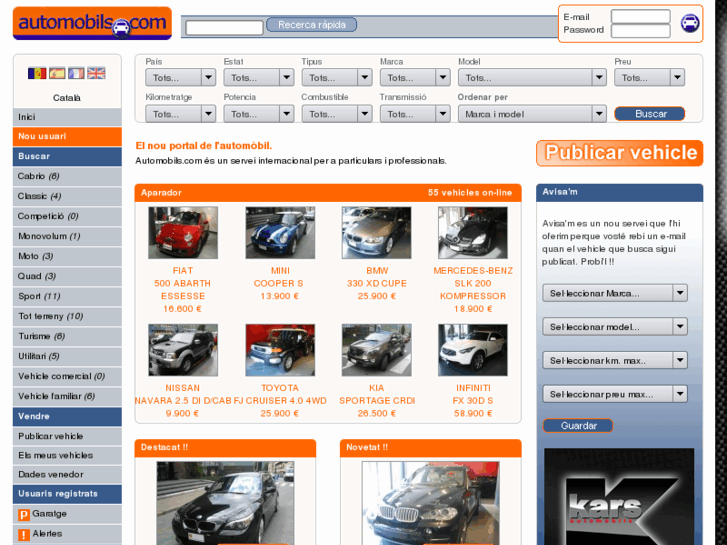This screenshot has height=545, width=727.
Task: Click the blue car login icon
Action: point(689,23)
